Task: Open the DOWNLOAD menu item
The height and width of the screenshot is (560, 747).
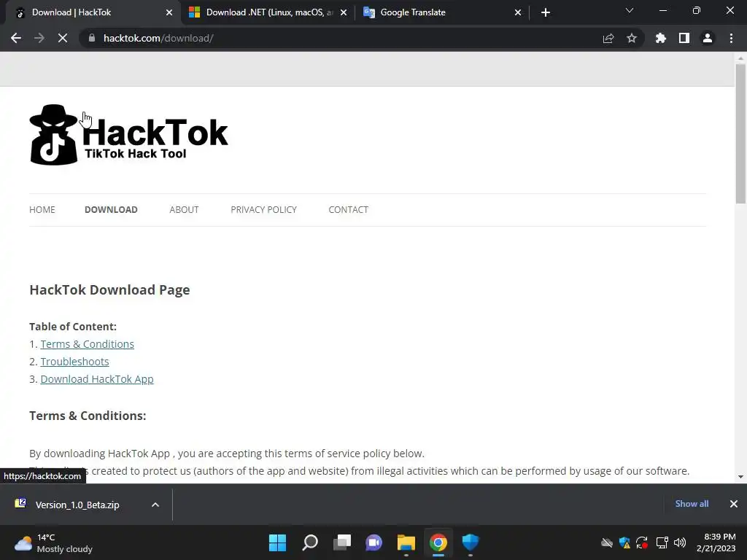Action: tap(111, 209)
